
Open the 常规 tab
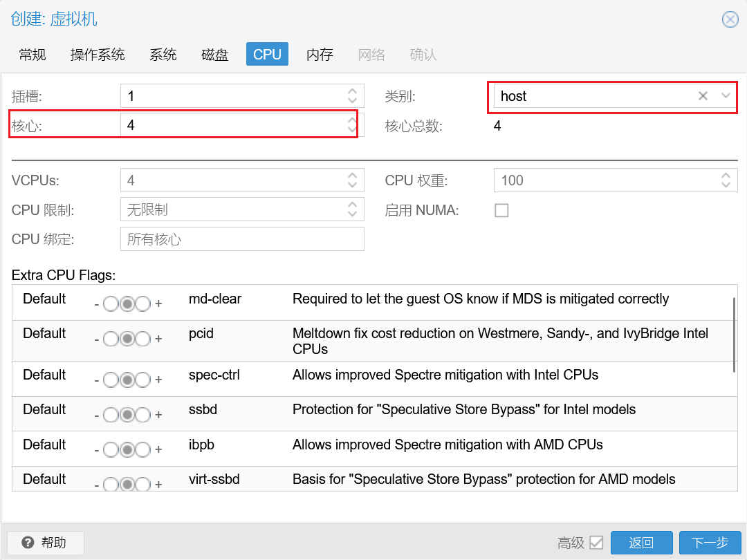(33, 55)
